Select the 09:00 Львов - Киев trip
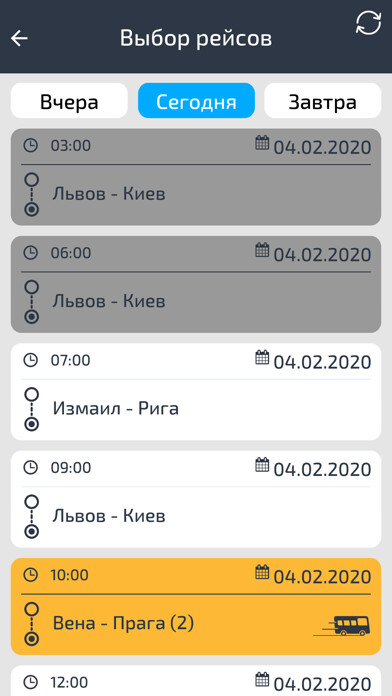The width and height of the screenshot is (392, 696). click(196, 499)
